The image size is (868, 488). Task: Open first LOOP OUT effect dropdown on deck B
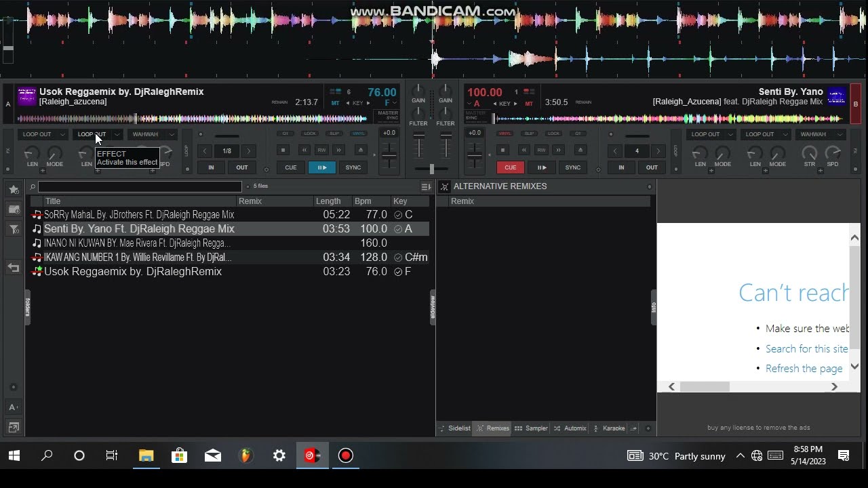(x=730, y=134)
